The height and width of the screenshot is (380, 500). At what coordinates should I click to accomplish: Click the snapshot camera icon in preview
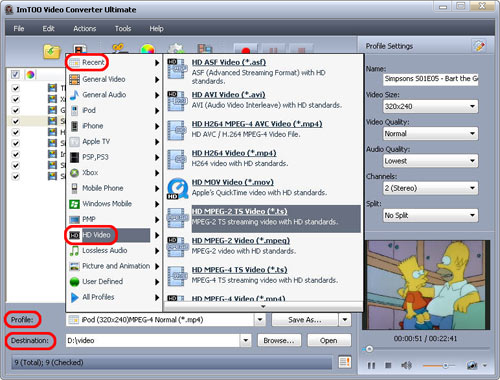click(x=472, y=366)
